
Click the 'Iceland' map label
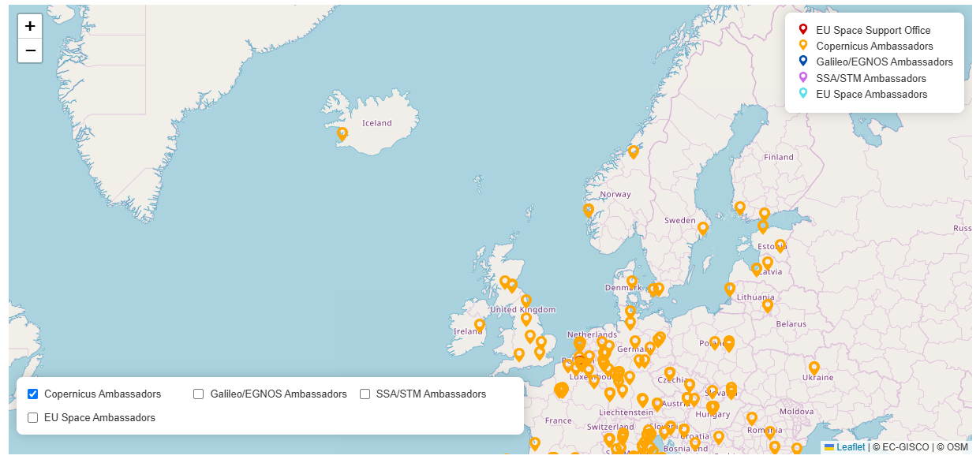click(x=376, y=123)
